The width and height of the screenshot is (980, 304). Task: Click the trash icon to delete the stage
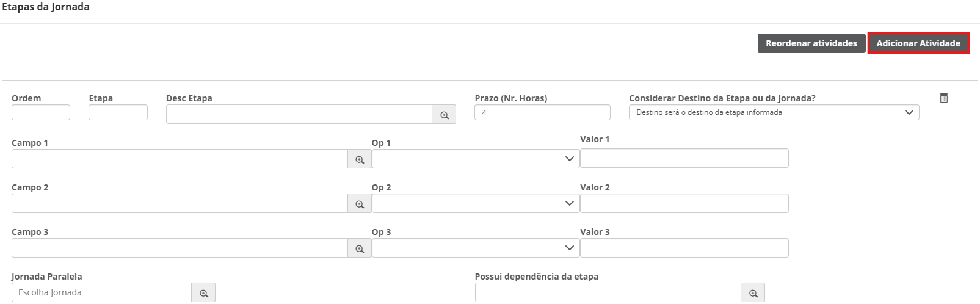coord(943,98)
